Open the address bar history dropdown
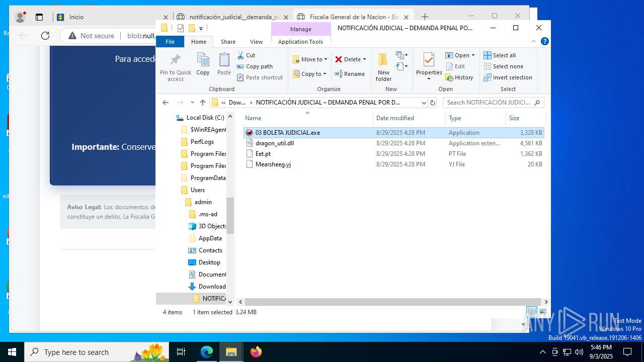This screenshot has width=644, height=362. click(x=424, y=103)
